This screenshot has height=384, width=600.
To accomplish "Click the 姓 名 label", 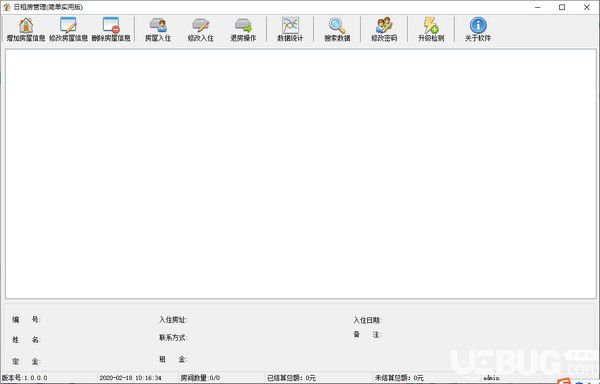I will tap(26, 340).
